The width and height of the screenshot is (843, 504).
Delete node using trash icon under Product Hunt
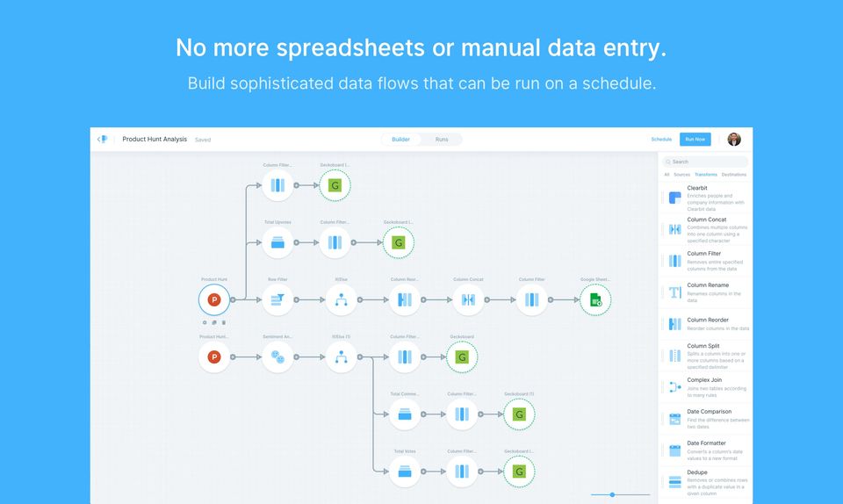point(223,322)
